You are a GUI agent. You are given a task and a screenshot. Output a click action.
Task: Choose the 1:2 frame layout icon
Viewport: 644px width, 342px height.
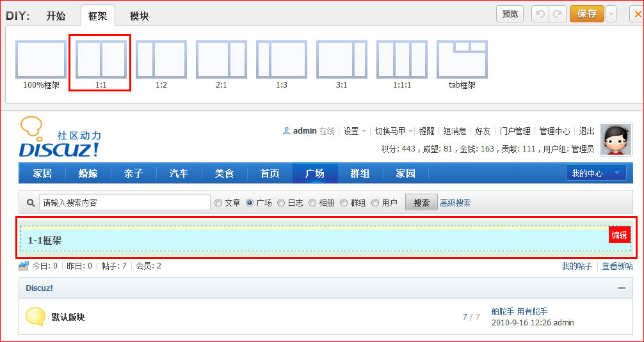coord(161,59)
